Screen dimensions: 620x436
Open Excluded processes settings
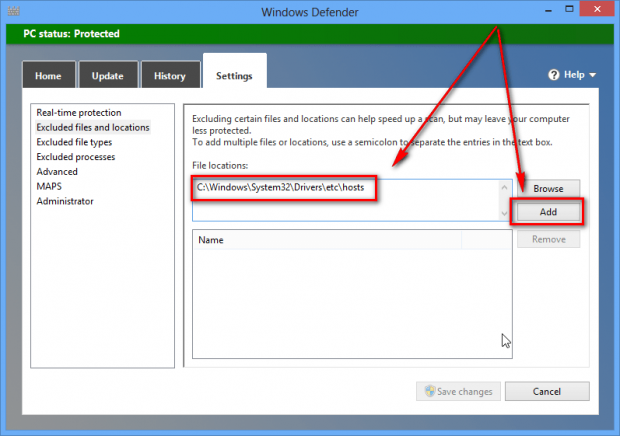76,157
